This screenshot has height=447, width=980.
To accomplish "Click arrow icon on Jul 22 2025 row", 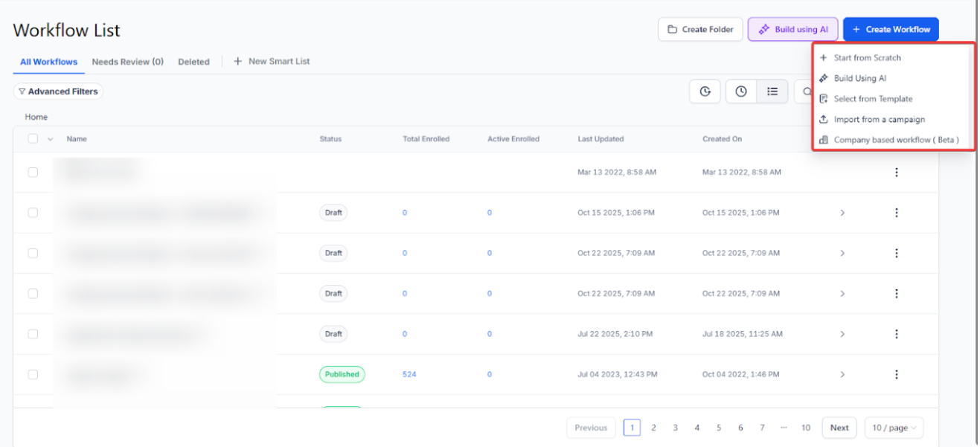I will click(x=842, y=334).
